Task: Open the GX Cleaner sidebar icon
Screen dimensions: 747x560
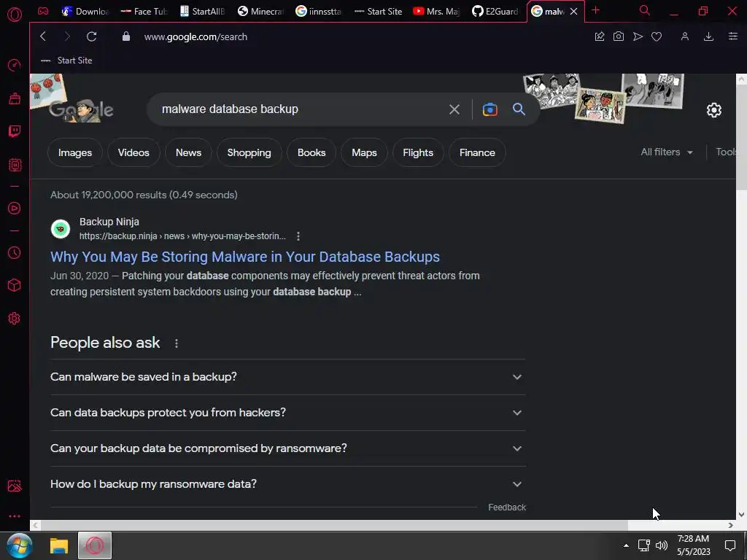Action: (15, 98)
